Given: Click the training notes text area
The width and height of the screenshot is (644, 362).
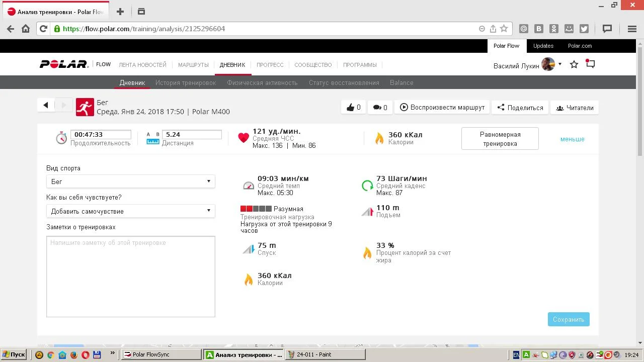Looking at the screenshot, I should [130, 277].
